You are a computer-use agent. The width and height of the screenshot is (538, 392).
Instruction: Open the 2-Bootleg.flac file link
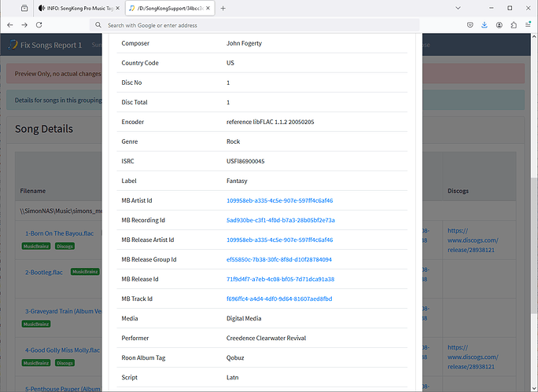(44, 273)
